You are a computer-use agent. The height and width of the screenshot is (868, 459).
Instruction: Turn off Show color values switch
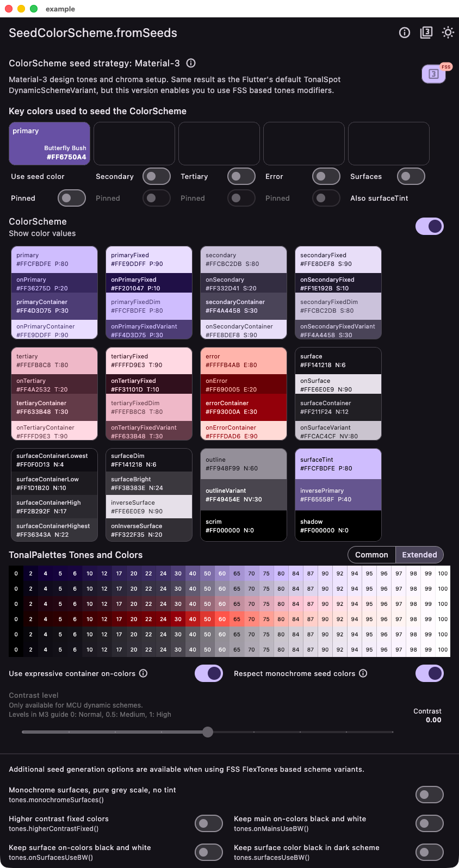tap(430, 226)
